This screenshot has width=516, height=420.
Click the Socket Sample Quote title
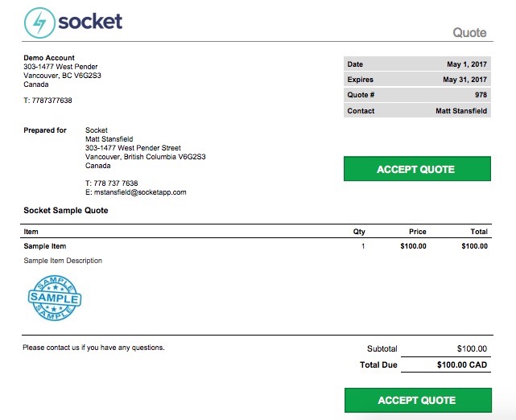click(x=66, y=210)
